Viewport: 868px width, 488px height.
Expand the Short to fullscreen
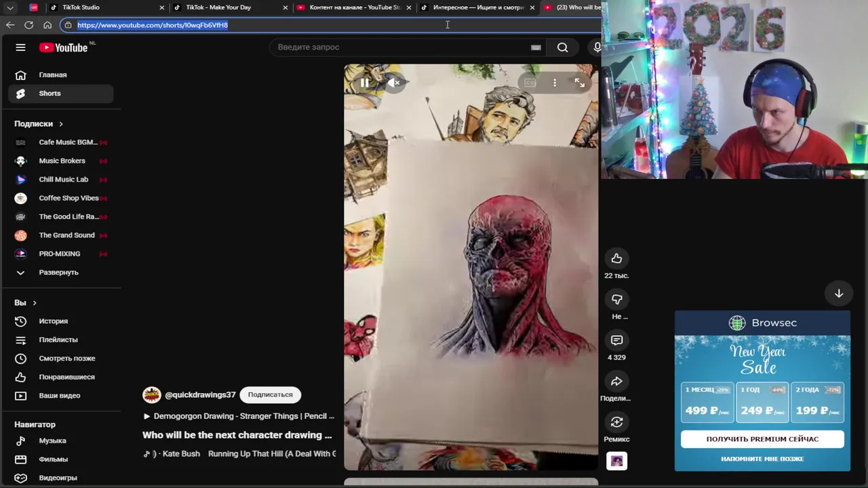[x=580, y=83]
